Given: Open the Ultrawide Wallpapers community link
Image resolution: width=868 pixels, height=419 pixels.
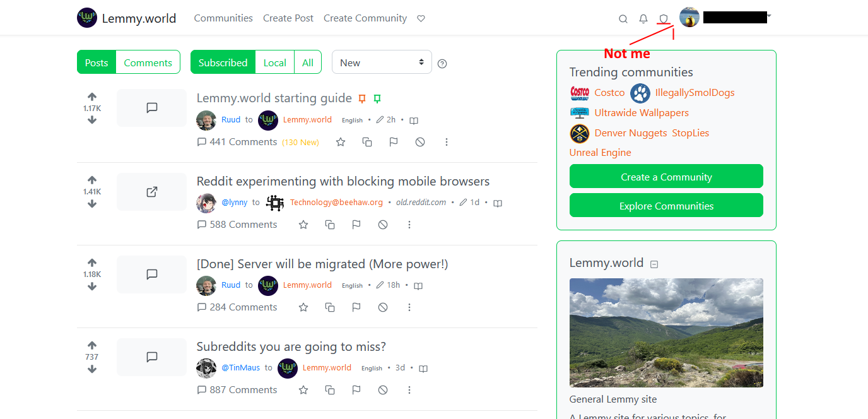Looking at the screenshot, I should (x=642, y=113).
